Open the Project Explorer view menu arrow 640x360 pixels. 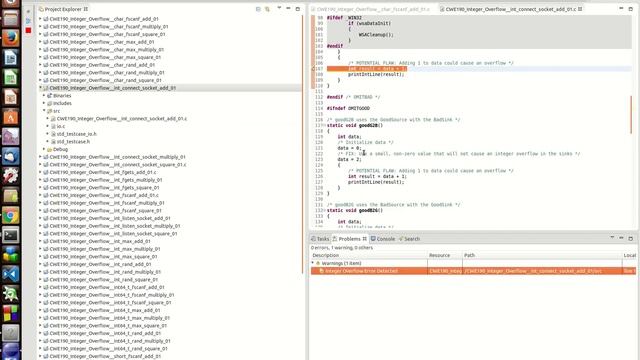point(279,8)
